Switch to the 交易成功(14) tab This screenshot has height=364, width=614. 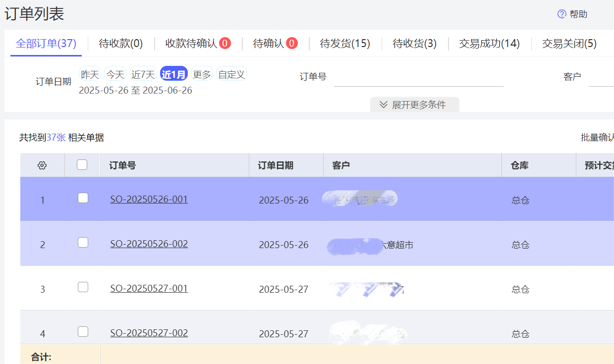(x=488, y=44)
